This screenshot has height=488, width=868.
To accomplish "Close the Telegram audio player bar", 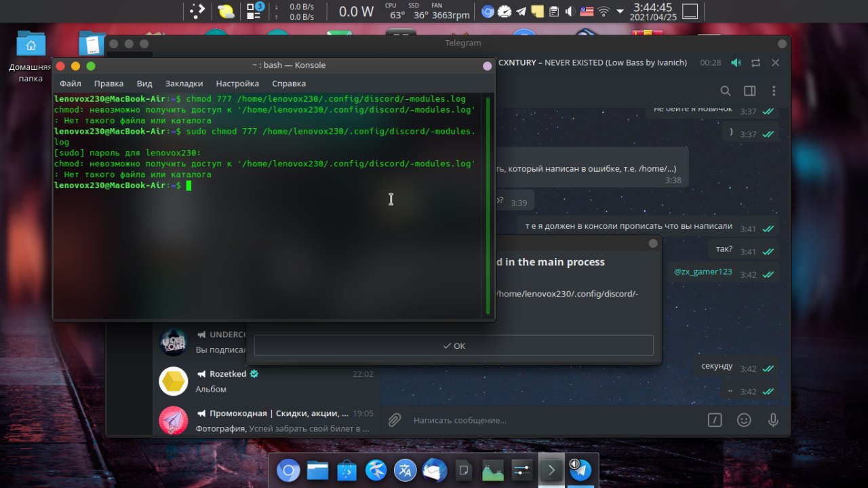I will click(776, 62).
